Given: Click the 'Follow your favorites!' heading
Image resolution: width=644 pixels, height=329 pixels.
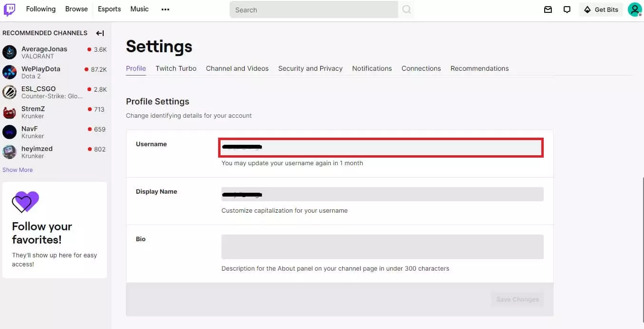Looking at the screenshot, I should 42,233.
